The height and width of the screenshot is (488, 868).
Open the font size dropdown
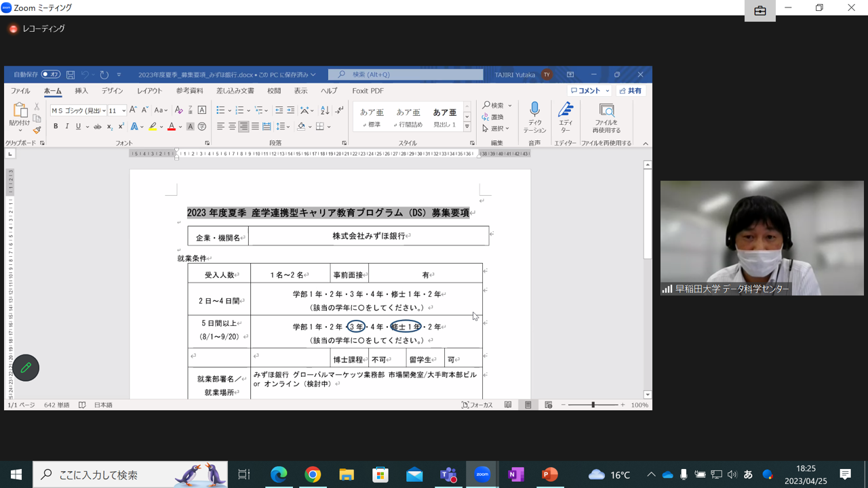(123, 110)
